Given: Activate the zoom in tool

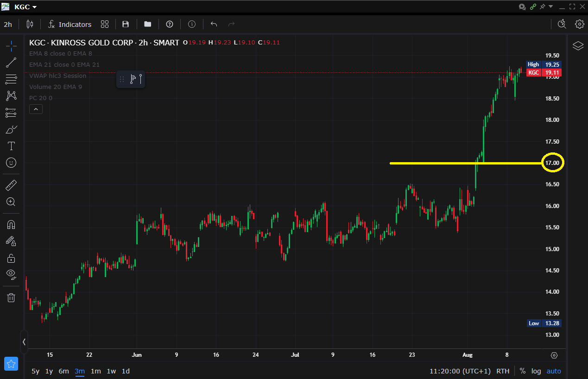Looking at the screenshot, I should click(x=11, y=202).
